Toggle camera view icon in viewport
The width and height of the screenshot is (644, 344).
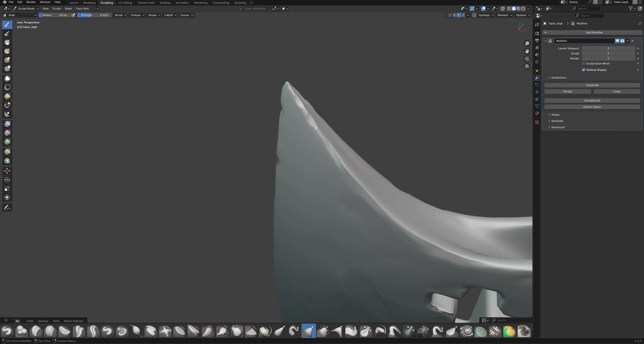point(527,59)
